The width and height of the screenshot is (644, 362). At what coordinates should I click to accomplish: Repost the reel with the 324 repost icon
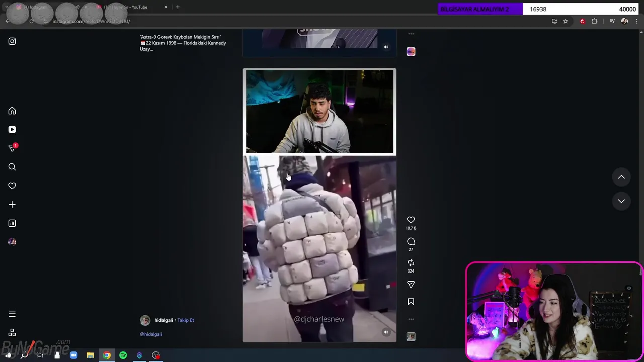(x=411, y=263)
